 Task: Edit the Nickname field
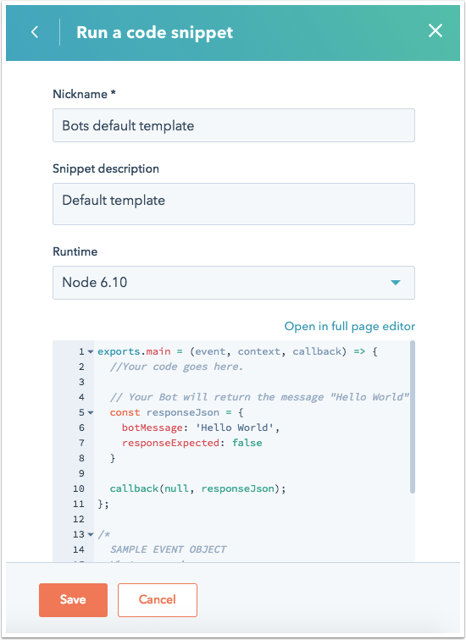[x=233, y=125]
